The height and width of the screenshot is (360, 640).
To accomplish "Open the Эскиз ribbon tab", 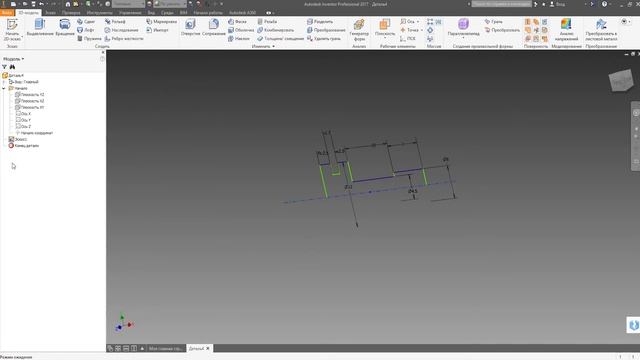I will pos(50,13).
